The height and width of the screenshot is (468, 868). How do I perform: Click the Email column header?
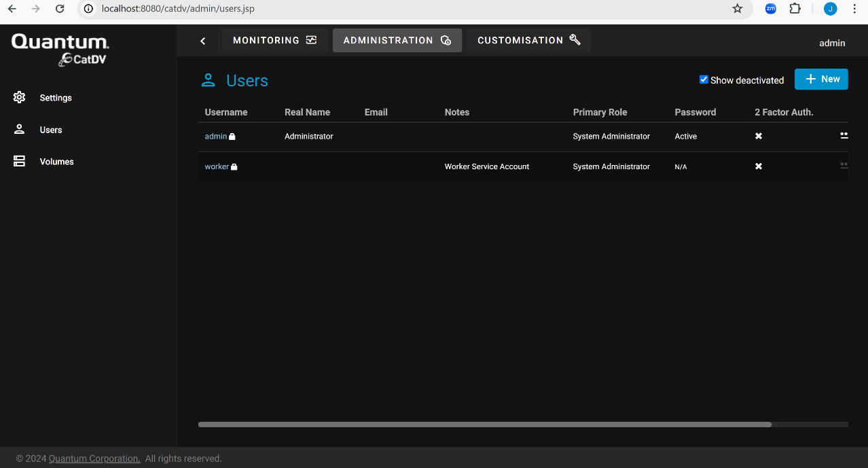tap(376, 112)
